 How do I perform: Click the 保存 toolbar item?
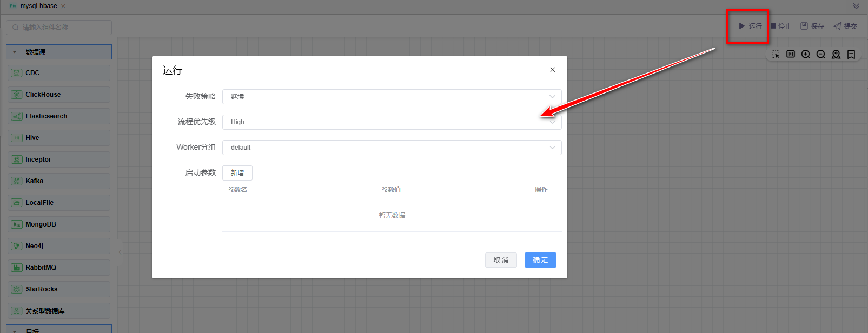(812, 26)
